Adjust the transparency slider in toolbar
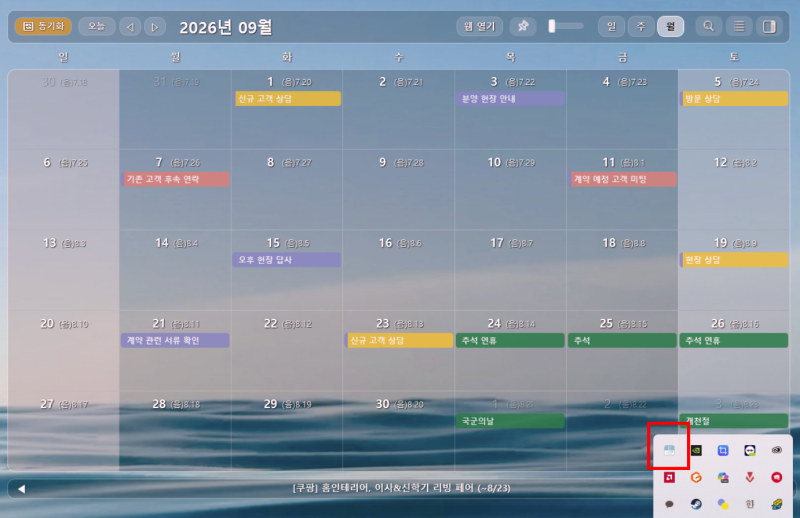The width and height of the screenshot is (800, 518). [565, 26]
